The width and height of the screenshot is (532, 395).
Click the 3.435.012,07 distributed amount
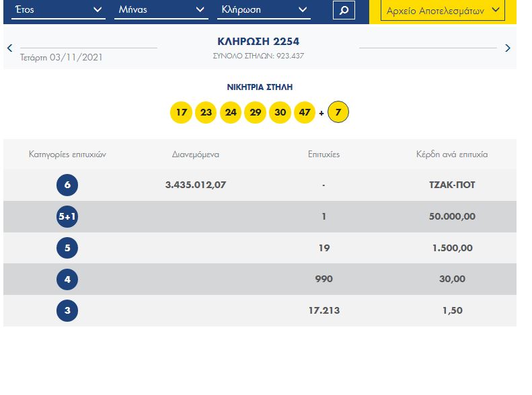196,185
